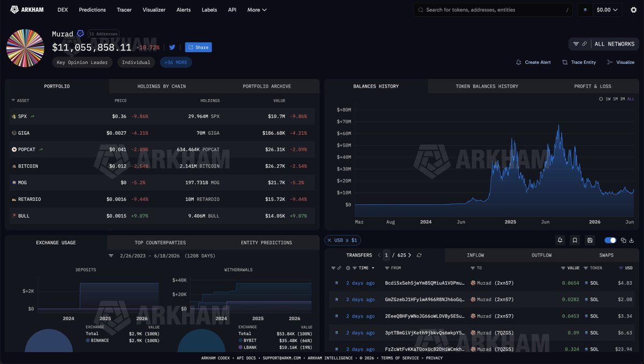Switch to INFLOW tab

[x=475, y=255]
